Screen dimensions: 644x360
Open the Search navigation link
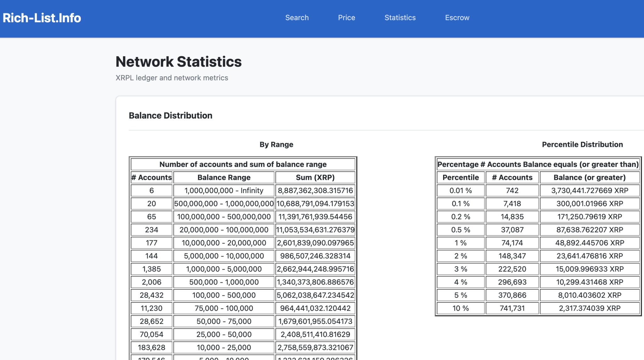pyautogui.click(x=297, y=18)
